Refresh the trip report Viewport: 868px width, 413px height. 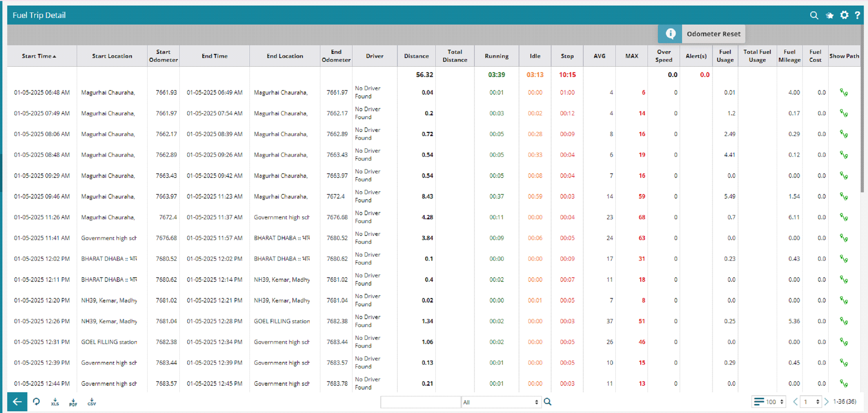click(x=36, y=402)
